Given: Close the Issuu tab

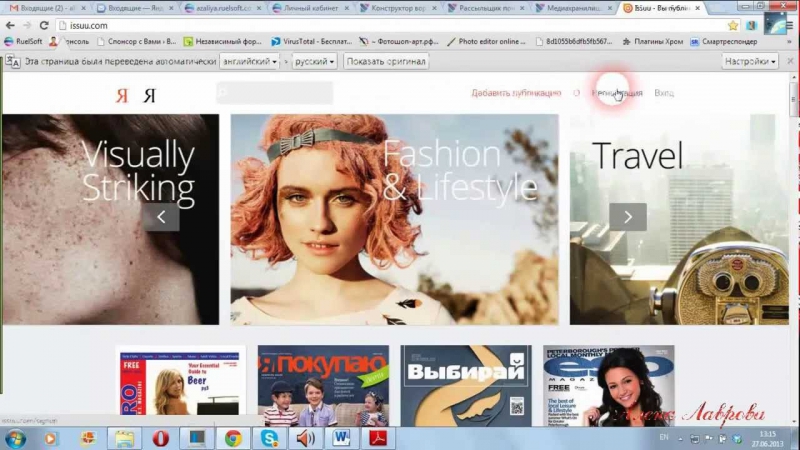Looking at the screenshot, I should pos(697,8).
